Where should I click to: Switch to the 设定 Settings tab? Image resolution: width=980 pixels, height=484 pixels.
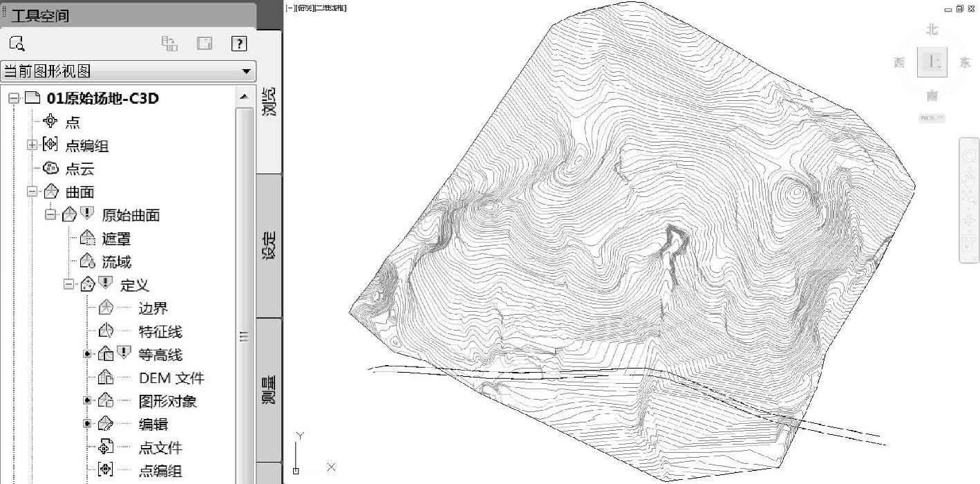[x=269, y=245]
